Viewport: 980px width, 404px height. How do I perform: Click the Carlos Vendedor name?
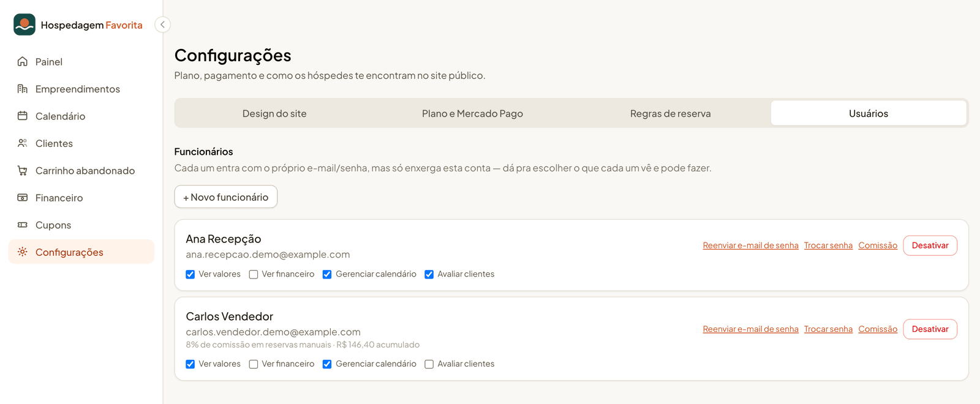click(x=230, y=316)
